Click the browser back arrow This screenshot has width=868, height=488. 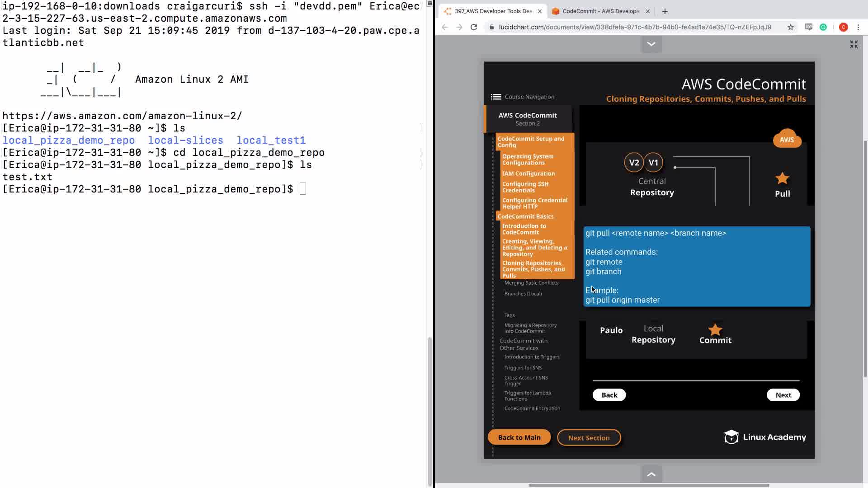click(x=445, y=27)
